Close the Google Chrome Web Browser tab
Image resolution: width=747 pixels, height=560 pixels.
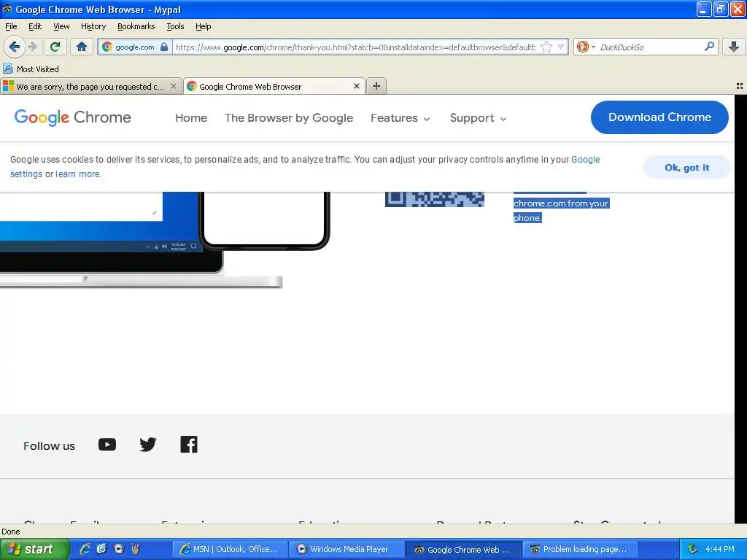pyautogui.click(x=356, y=86)
